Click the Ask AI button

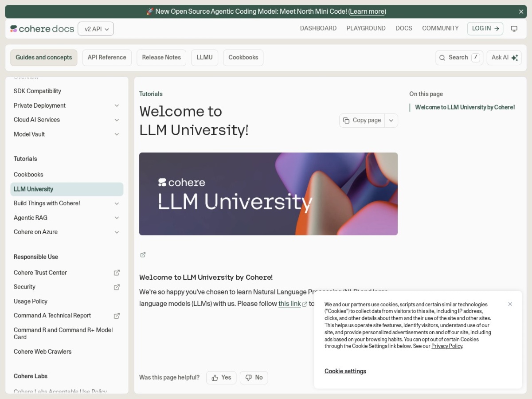(x=504, y=58)
